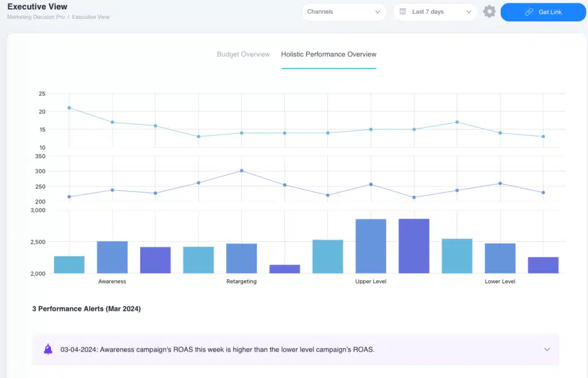
Task: Expand the 03-04-2024 alert chevron
Action: 547,349
